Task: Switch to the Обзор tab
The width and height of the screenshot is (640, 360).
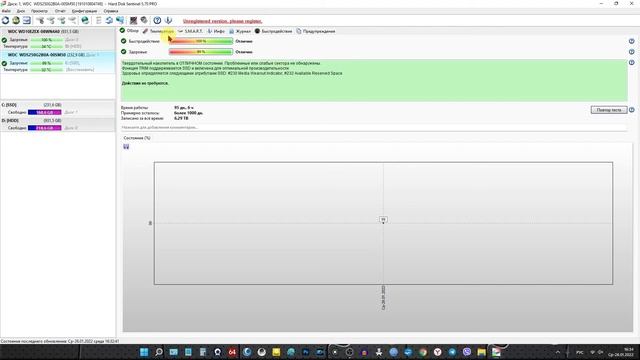Action: tap(129, 31)
